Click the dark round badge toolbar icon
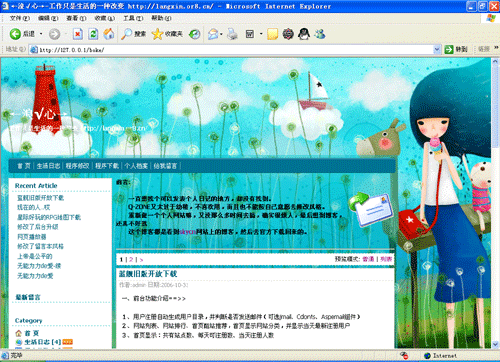Screen dimensions: 500x362 (x=288, y=34)
